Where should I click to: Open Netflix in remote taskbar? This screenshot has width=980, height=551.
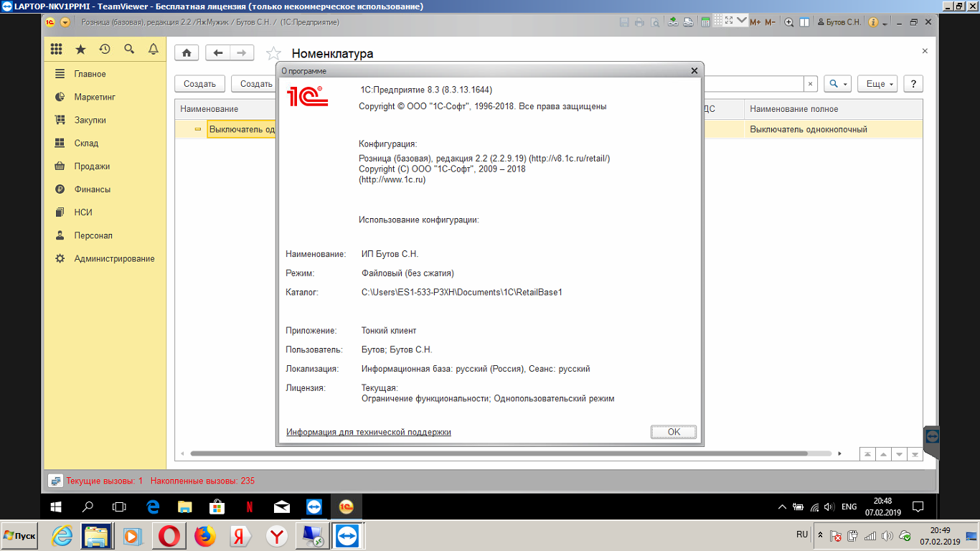[249, 507]
